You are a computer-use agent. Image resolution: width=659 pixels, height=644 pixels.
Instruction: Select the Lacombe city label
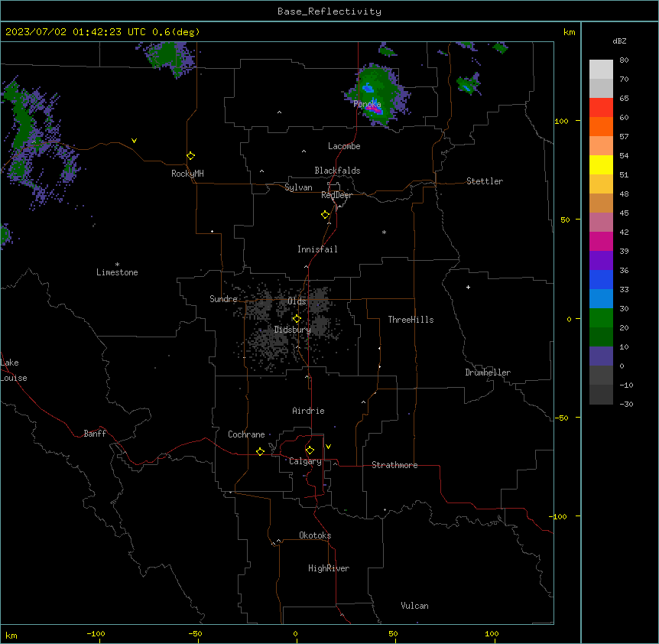pos(344,146)
